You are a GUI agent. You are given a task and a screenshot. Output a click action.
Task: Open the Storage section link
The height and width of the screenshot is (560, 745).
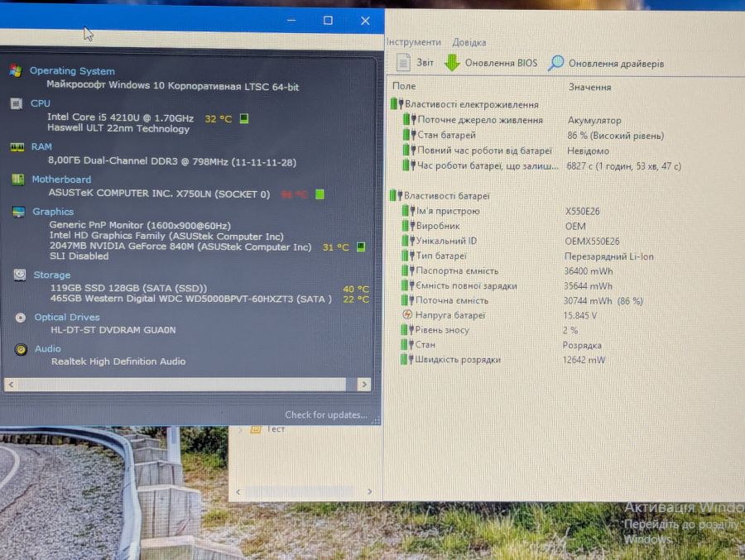pyautogui.click(x=52, y=275)
